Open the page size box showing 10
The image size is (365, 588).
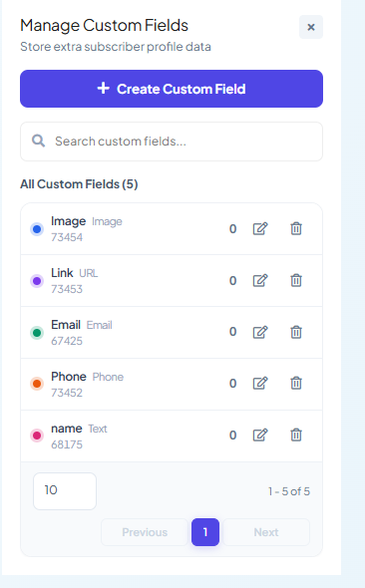65,491
